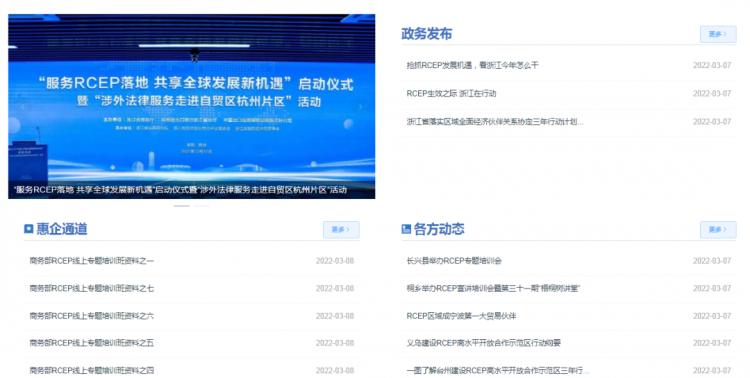Click date 2022-03-08 beside 培训班资料之六
This screenshot has height=378, width=750.
335,316
